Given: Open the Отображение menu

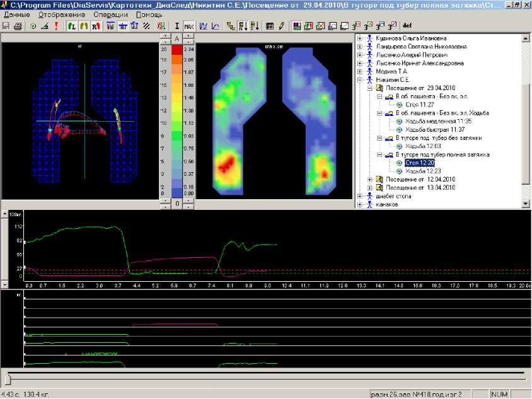Looking at the screenshot, I should (61, 14).
